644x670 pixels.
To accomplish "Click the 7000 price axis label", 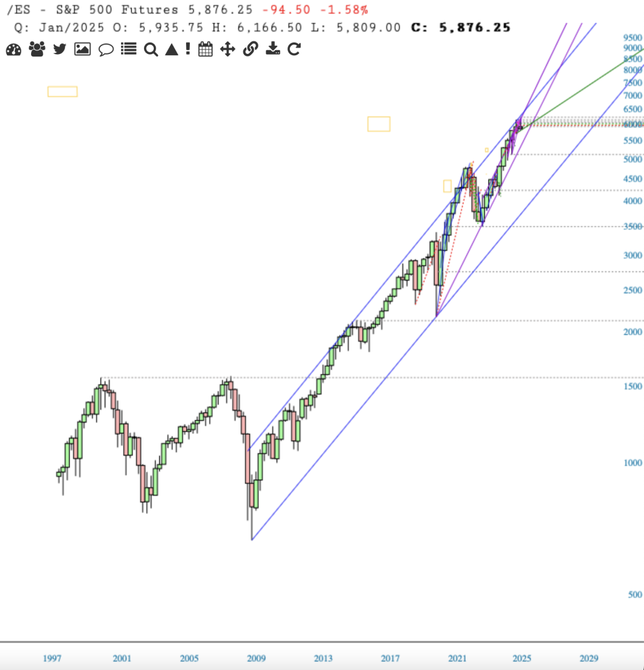I will coord(633,96).
